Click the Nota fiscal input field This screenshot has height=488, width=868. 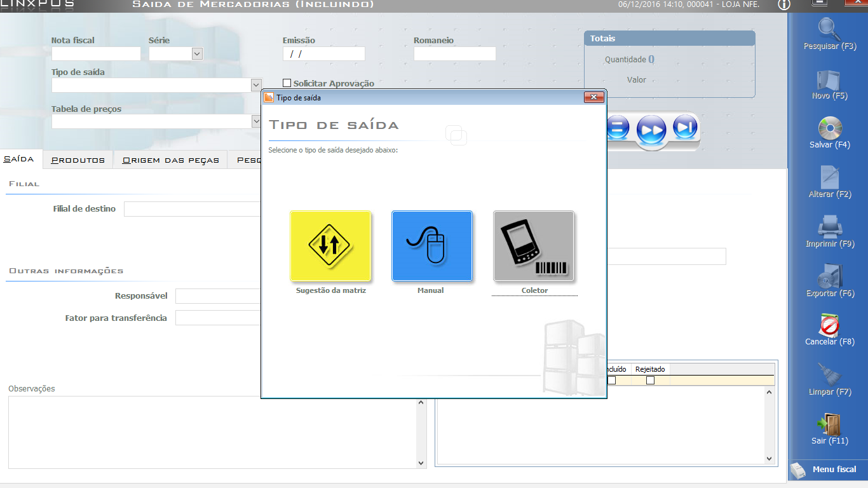pos(96,54)
